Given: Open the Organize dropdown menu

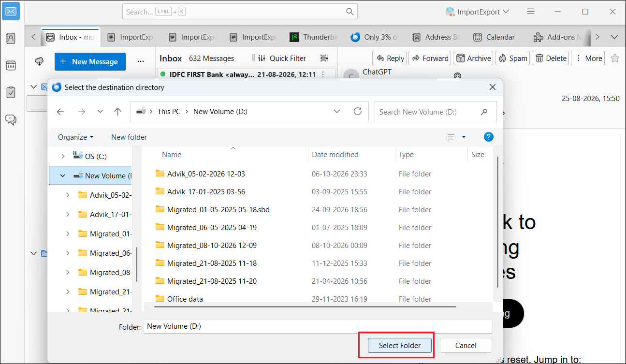Looking at the screenshot, I should coord(76,137).
